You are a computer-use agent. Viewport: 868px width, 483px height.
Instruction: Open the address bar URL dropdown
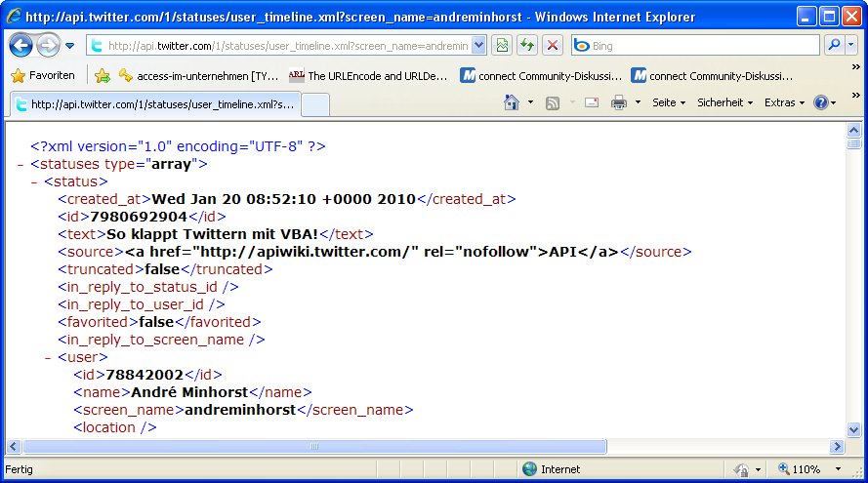(x=478, y=45)
